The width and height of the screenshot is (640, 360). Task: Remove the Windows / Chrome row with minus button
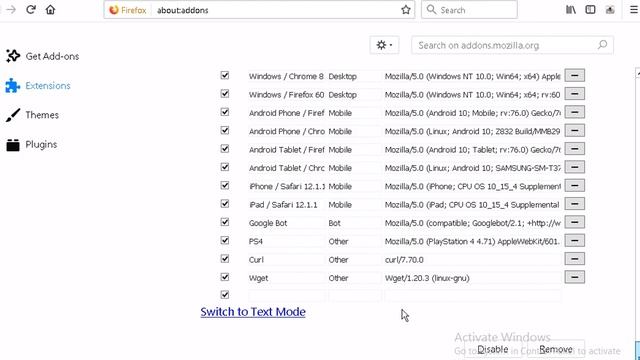pos(574,76)
